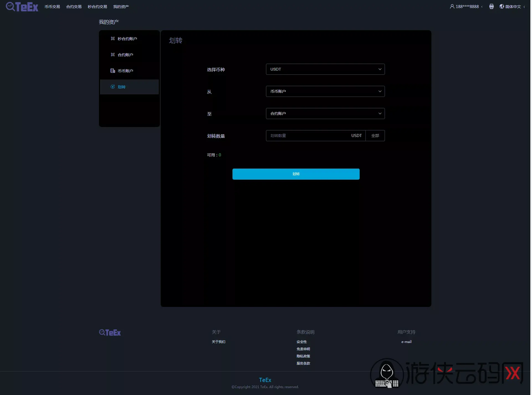Click the 币币账户 coins icon
Screen dimensions: 532x395
113,71
